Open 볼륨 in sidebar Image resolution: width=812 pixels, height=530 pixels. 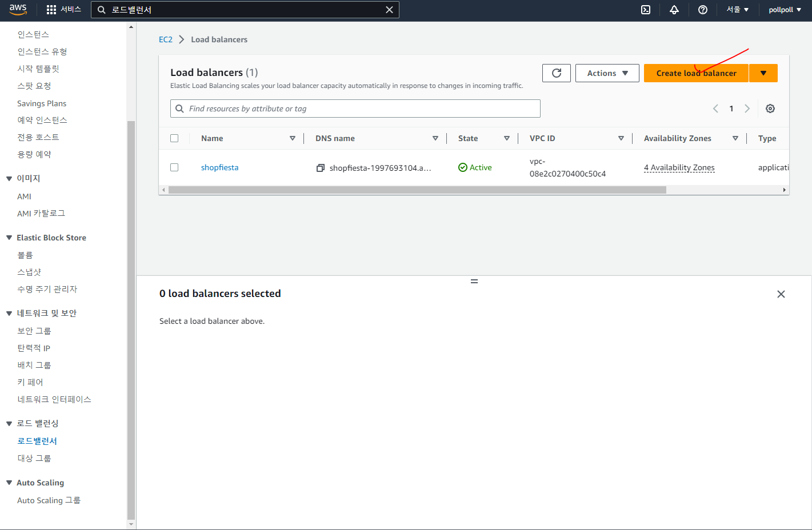click(25, 255)
